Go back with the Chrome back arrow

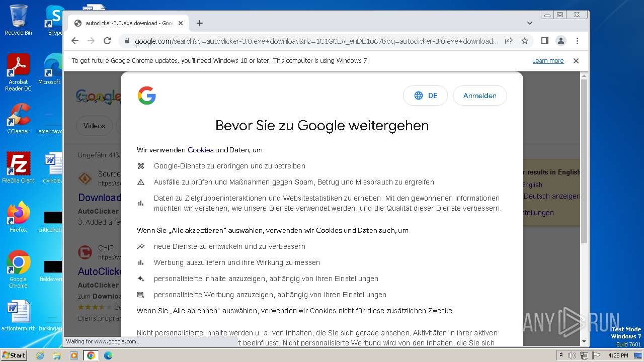(75, 41)
